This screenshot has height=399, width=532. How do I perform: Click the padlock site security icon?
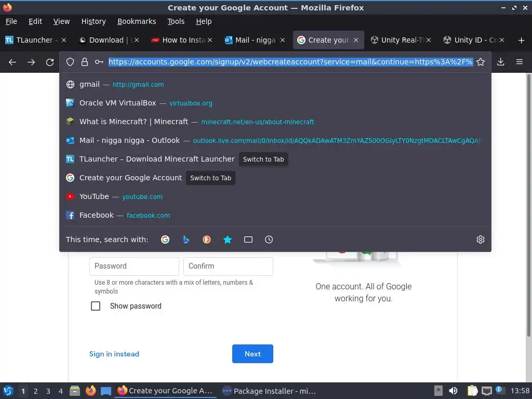85,62
